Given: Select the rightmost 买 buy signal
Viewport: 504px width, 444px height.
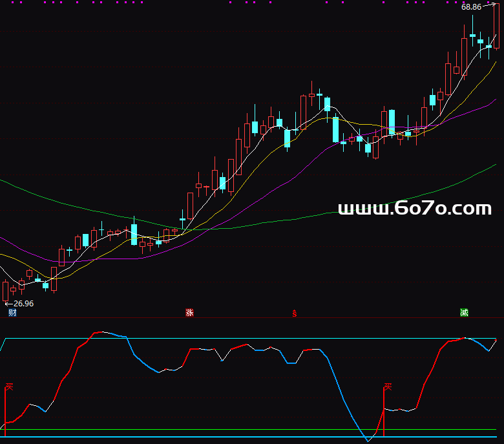Looking at the screenshot, I should (x=388, y=387).
